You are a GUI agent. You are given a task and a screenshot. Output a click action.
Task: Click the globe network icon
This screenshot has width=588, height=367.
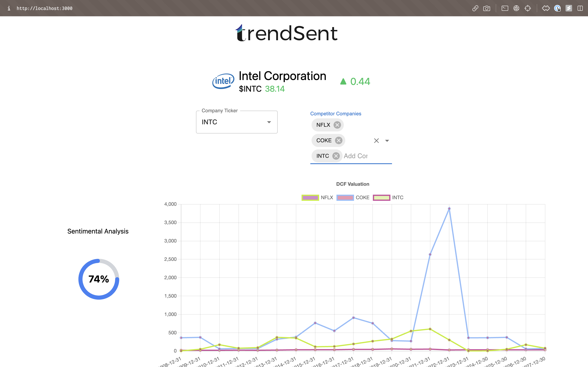516,8
